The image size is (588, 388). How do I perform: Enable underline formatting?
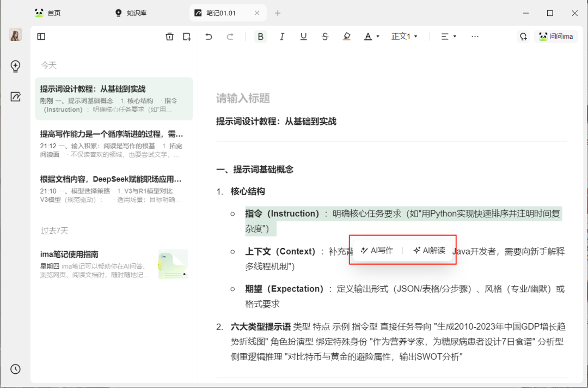click(x=303, y=36)
